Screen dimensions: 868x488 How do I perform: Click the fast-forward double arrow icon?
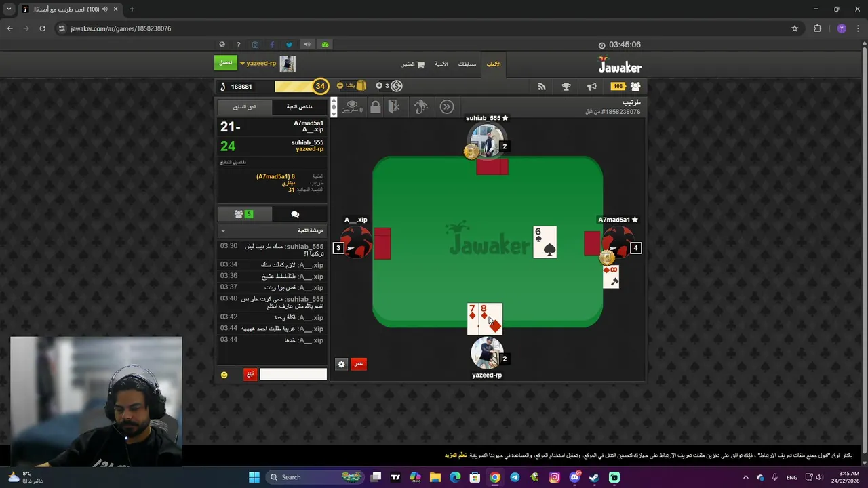tap(447, 106)
